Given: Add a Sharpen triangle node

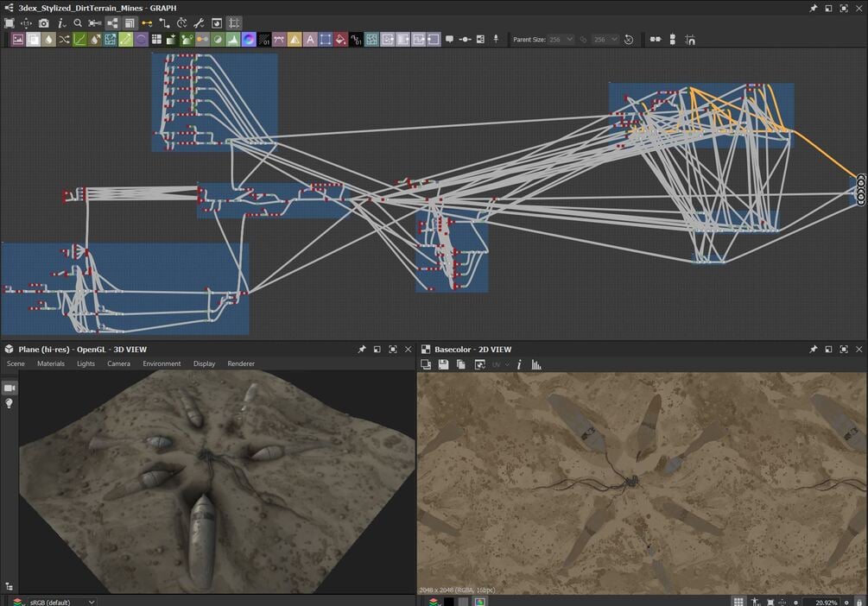Looking at the screenshot, I should click(295, 40).
